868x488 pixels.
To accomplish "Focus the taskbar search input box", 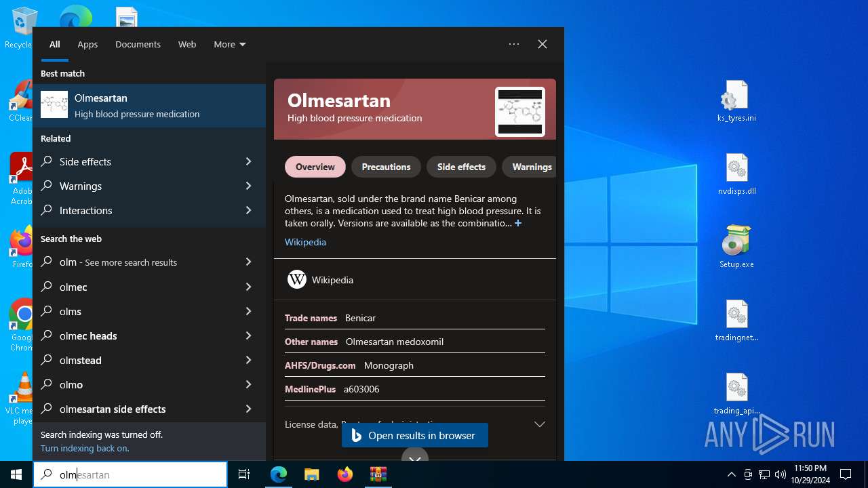I will (130, 474).
